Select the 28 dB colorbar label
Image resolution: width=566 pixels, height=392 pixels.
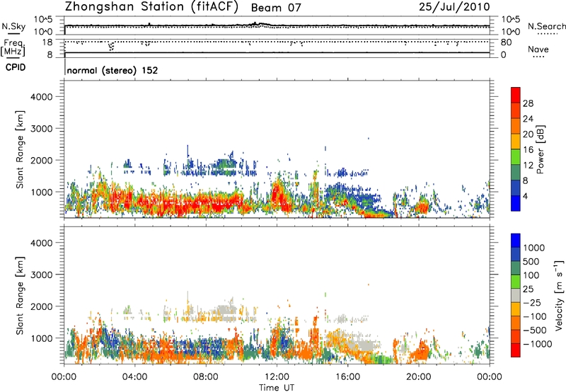528,103
